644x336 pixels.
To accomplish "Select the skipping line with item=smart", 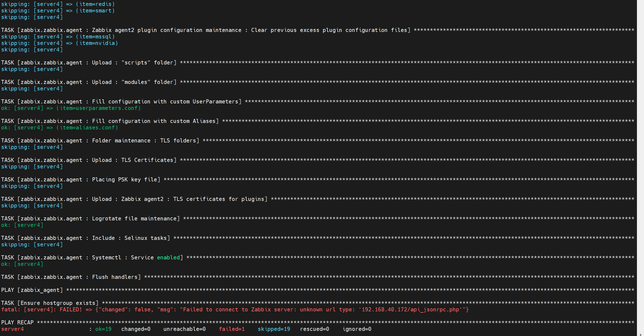I will pyautogui.click(x=58, y=11).
